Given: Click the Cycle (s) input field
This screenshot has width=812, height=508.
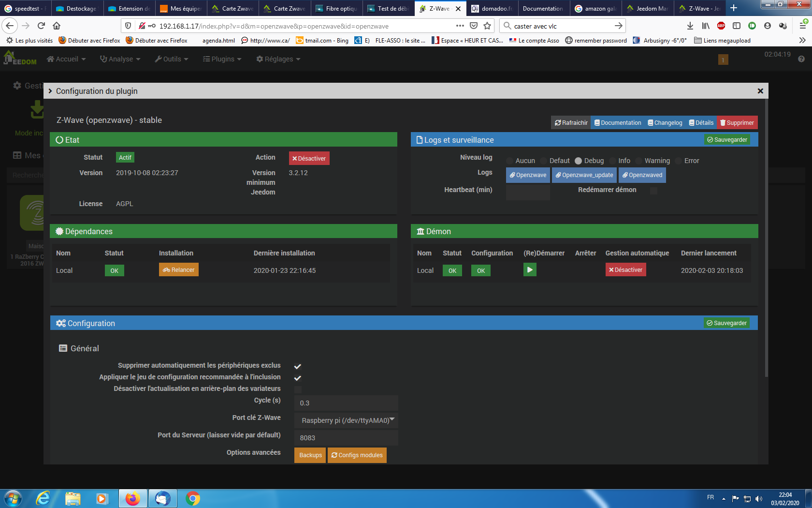Looking at the screenshot, I should click(346, 403).
